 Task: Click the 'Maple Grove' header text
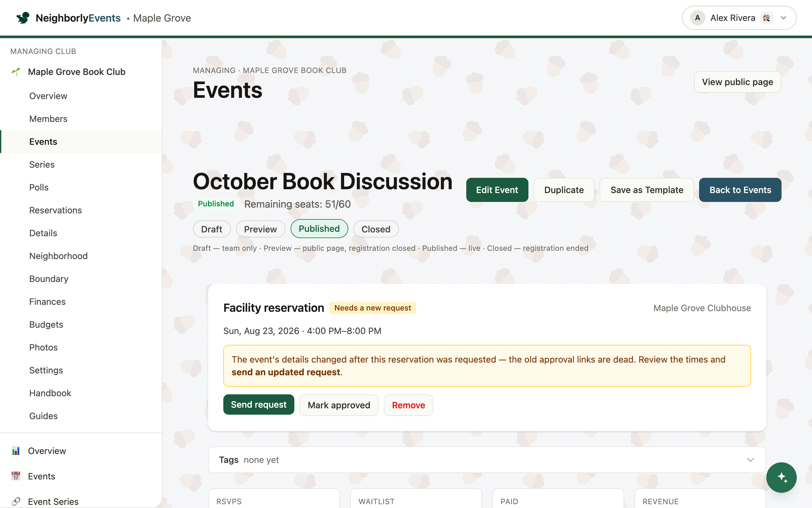162,18
